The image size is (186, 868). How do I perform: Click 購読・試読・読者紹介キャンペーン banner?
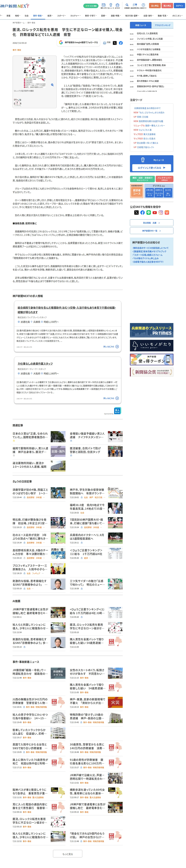click(x=142, y=179)
